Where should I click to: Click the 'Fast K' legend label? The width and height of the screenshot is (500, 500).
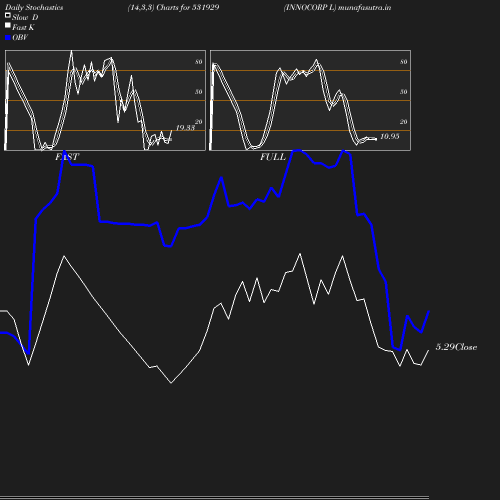coord(23,27)
